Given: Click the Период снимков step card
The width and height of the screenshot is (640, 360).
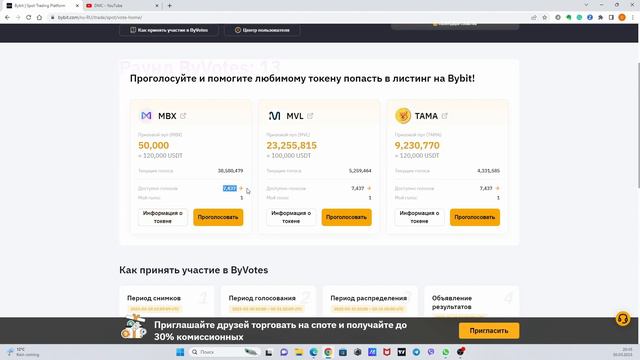Looking at the screenshot, I should [167, 302].
